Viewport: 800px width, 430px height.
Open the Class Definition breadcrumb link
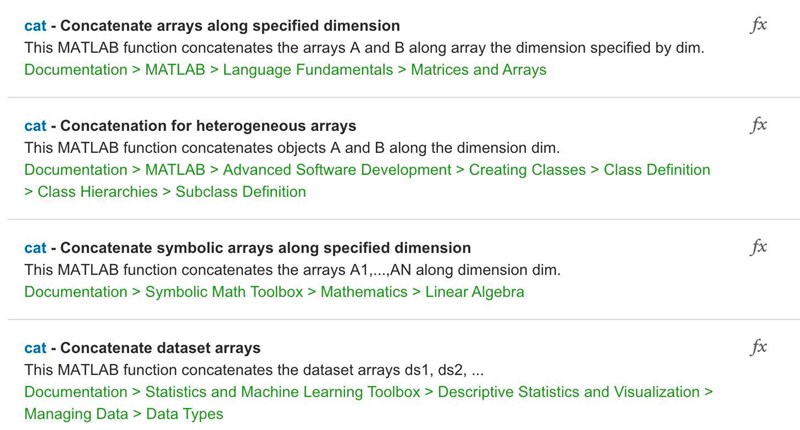pos(657,170)
